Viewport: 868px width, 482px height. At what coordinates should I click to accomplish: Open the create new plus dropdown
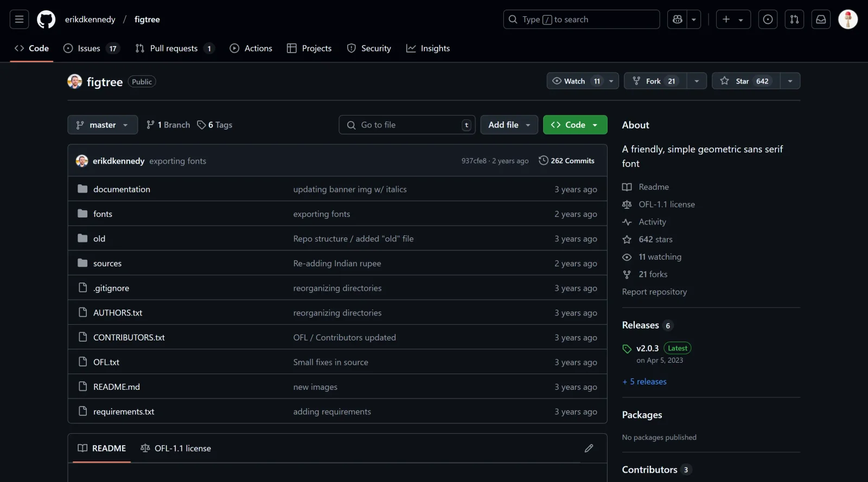coord(733,20)
